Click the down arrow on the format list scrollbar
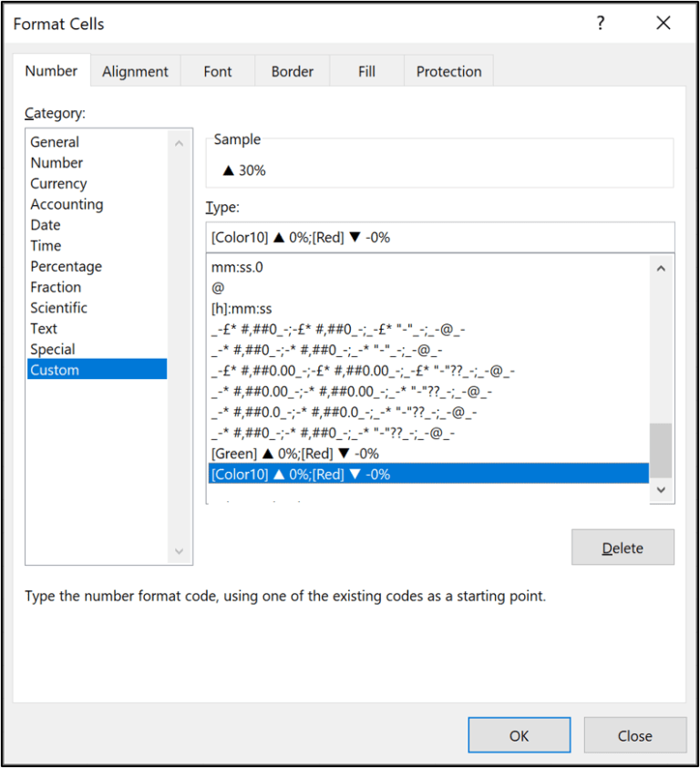The image size is (700, 768). (661, 489)
